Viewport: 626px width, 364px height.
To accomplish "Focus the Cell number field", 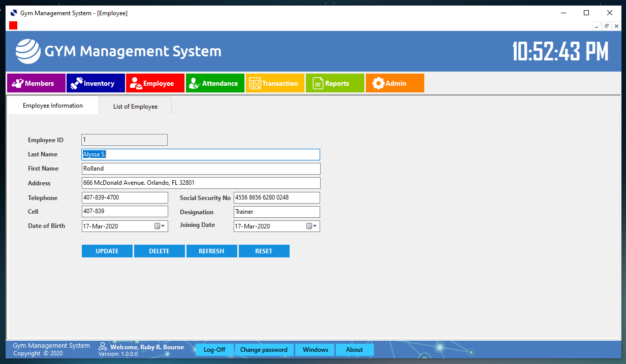I will (x=125, y=211).
